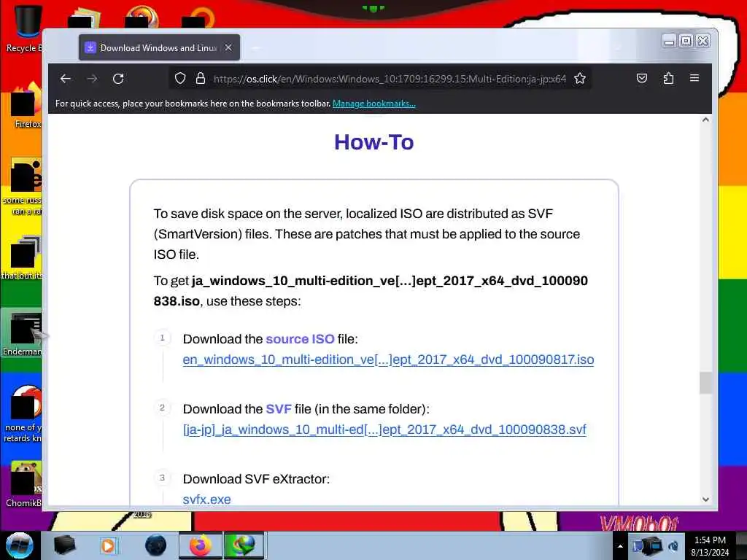Click the forward navigation arrow

pos(92,79)
